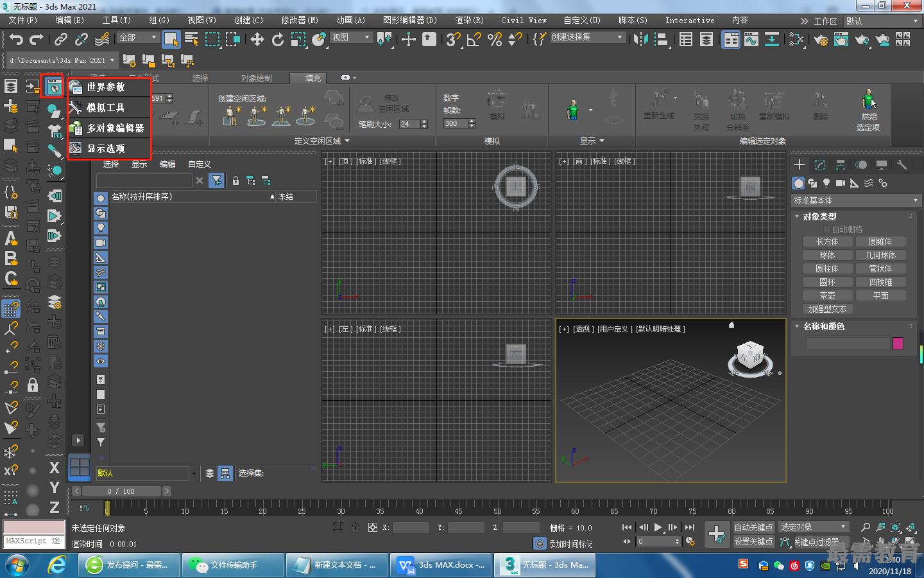Open the 渲染(R) menu
924x578 pixels.
469,21
